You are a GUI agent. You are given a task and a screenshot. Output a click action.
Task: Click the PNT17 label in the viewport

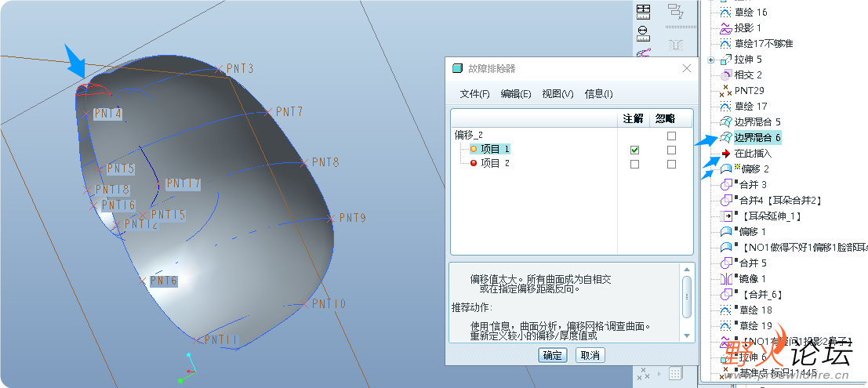183,183
